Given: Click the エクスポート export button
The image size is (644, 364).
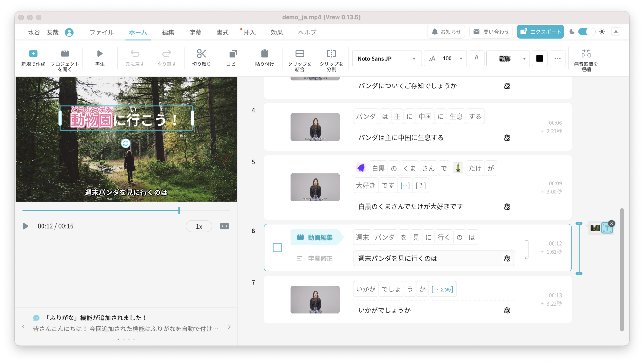Looking at the screenshot, I should tap(540, 32).
